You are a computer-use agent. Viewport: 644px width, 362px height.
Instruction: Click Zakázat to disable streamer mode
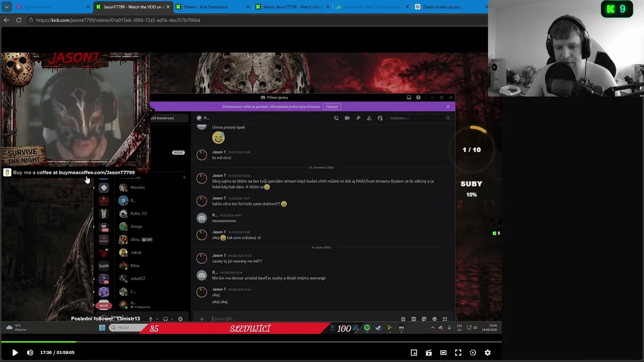[332, 107]
